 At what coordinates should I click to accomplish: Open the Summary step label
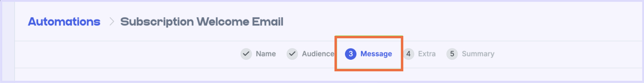coord(478,54)
